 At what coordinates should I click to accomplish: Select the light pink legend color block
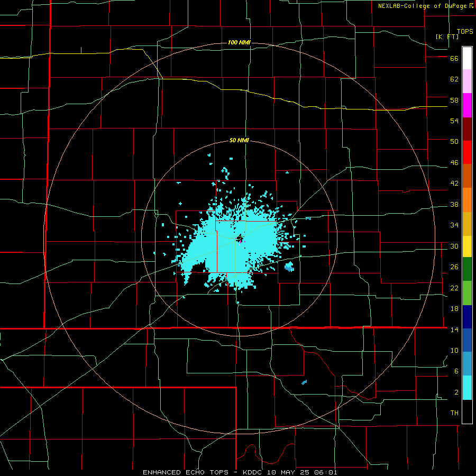click(467, 81)
